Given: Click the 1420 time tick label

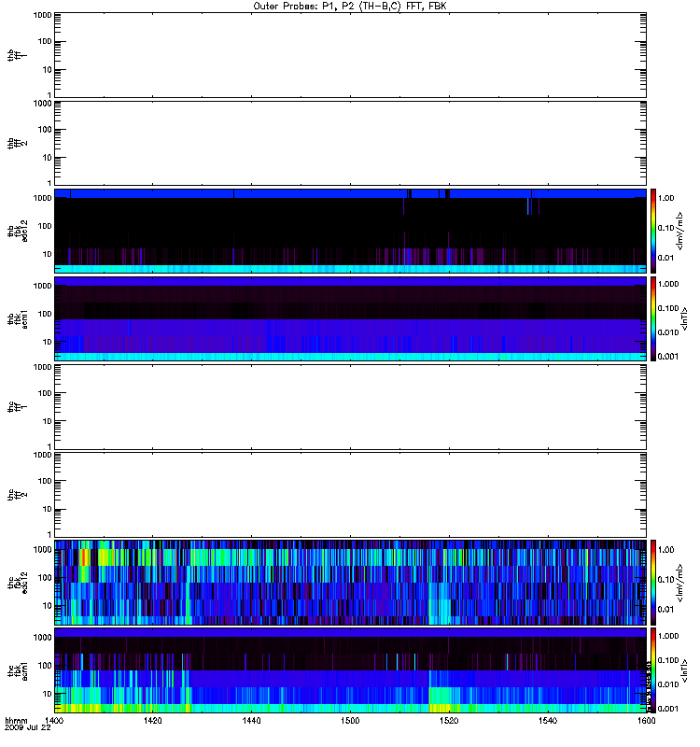Looking at the screenshot, I should [152, 721].
